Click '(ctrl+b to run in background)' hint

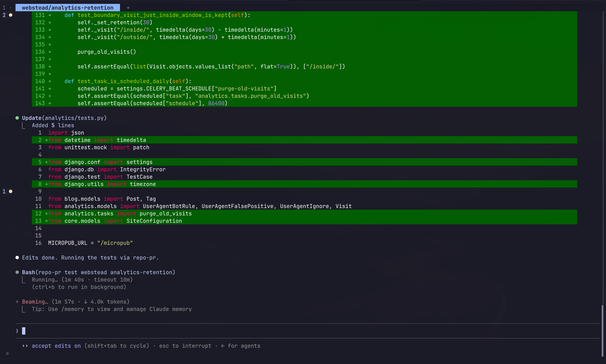(79, 287)
